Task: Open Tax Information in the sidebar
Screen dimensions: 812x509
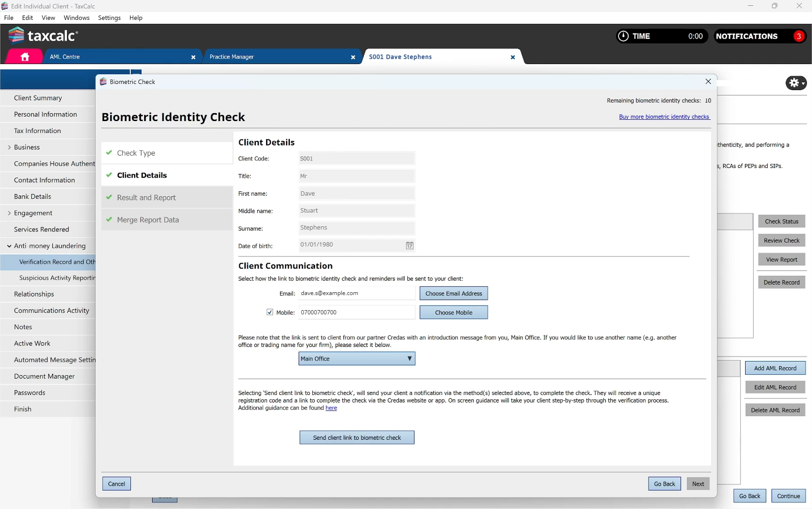Action: [x=48, y=131]
